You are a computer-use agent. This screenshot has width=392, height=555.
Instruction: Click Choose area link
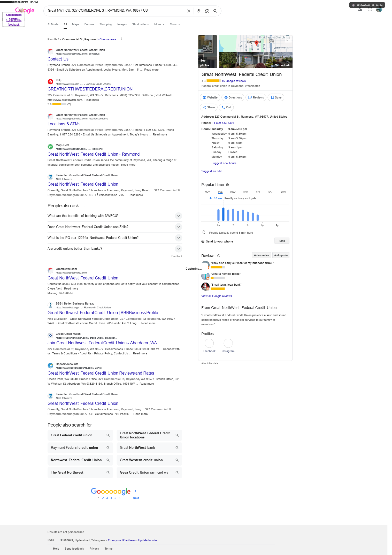point(108,40)
